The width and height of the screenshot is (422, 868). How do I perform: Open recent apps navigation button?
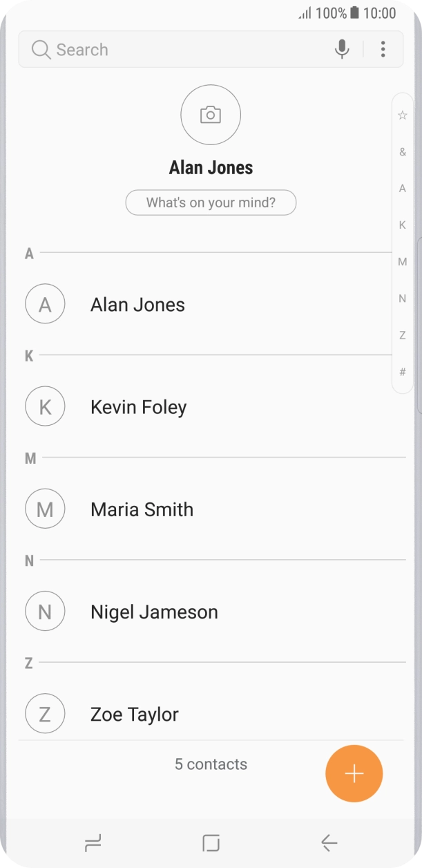[x=93, y=842]
